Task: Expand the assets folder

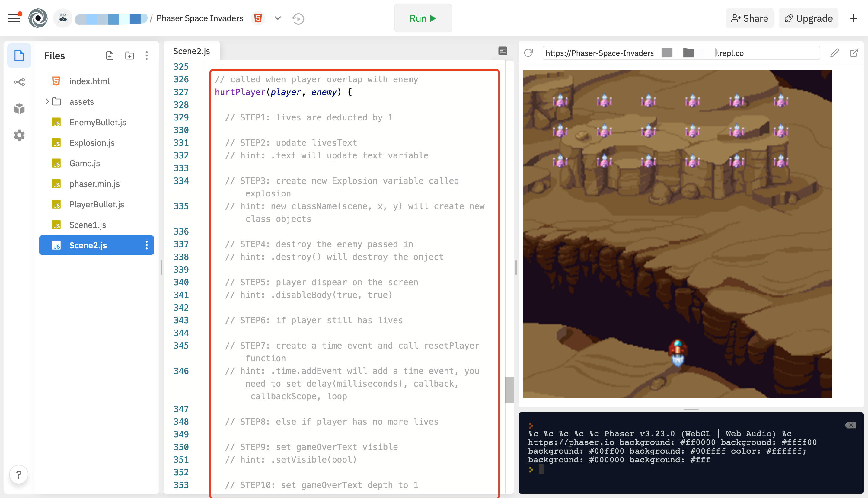Action: click(48, 102)
